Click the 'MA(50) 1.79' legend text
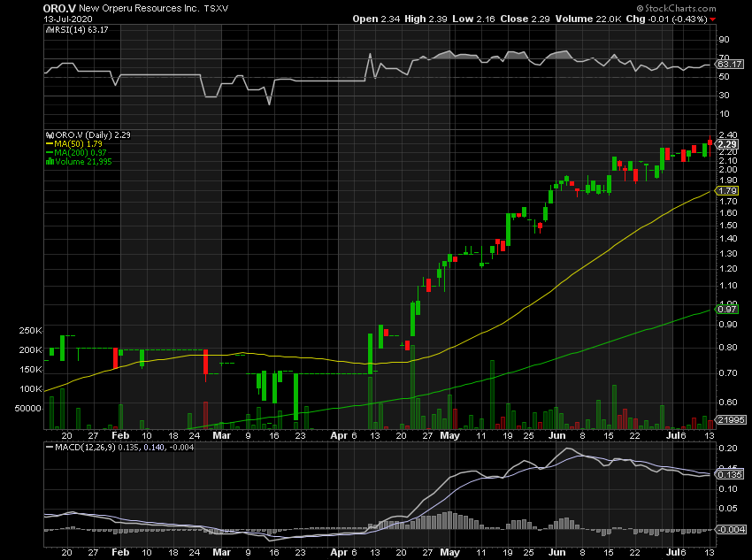The height and width of the screenshot is (560, 752). pyautogui.click(x=78, y=144)
